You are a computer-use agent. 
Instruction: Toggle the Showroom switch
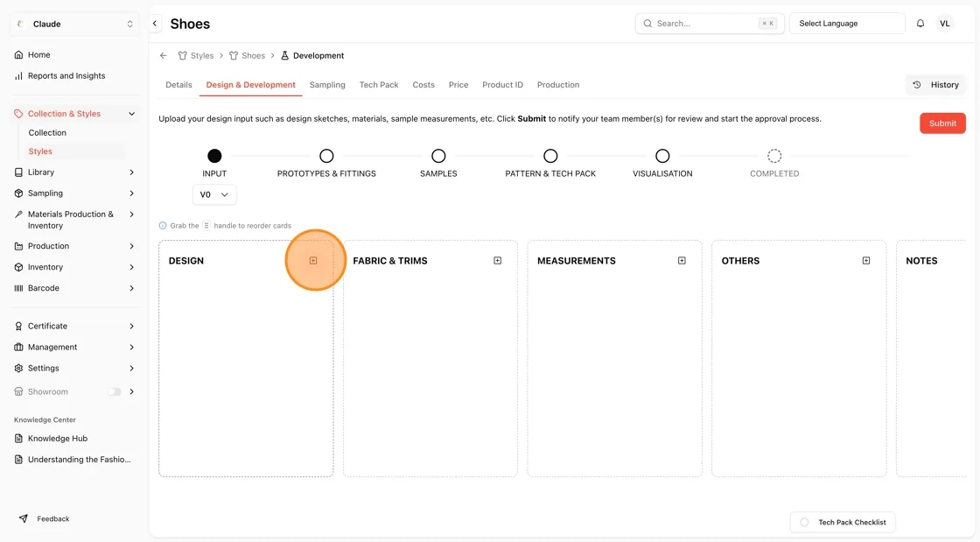(x=114, y=392)
